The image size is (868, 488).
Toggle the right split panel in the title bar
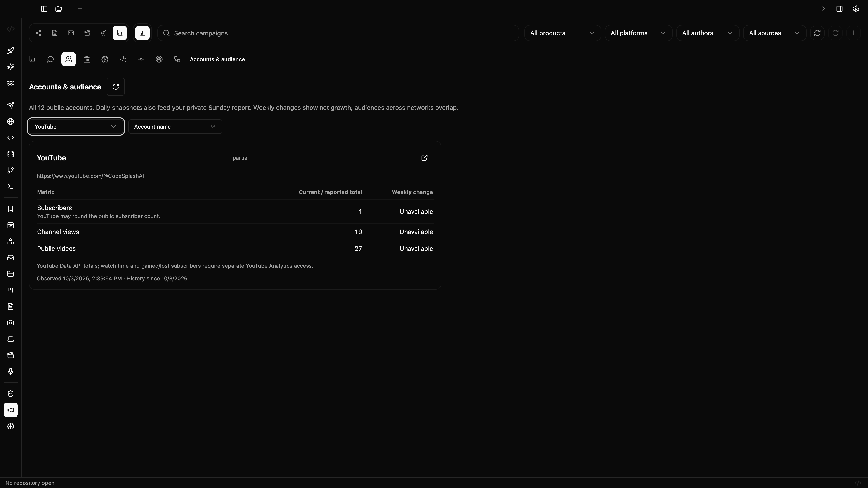click(839, 9)
